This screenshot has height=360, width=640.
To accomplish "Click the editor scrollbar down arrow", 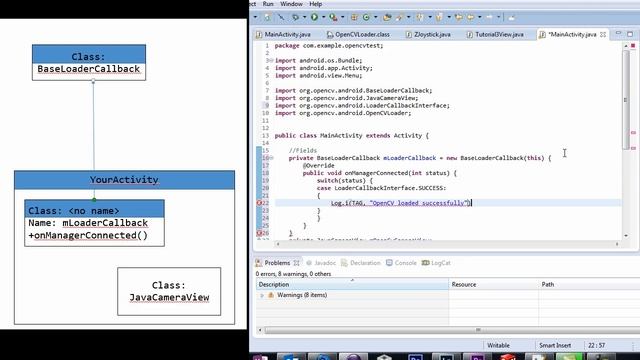I will pyautogui.click(x=626, y=236).
